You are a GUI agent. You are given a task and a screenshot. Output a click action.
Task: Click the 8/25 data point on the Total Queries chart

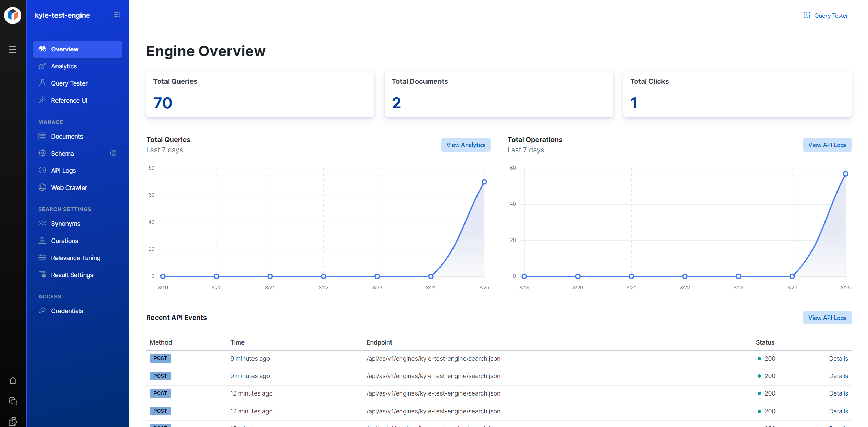484,182
